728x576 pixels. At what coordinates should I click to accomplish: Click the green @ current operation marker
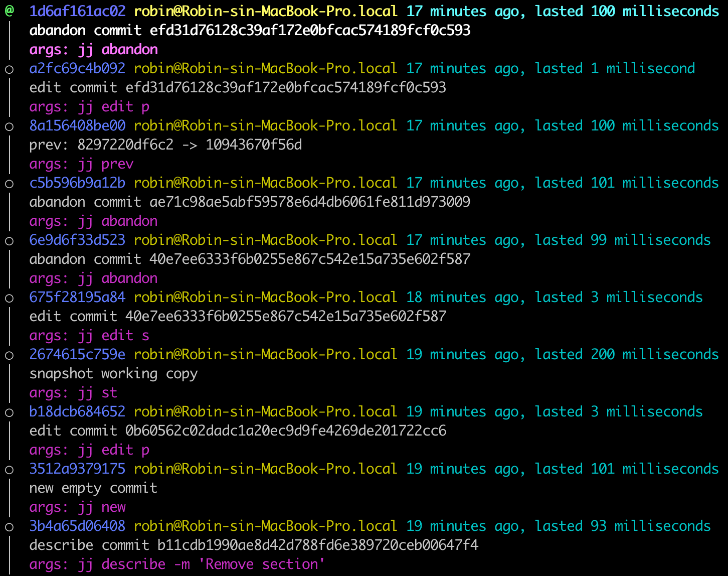pyautogui.click(x=9, y=12)
